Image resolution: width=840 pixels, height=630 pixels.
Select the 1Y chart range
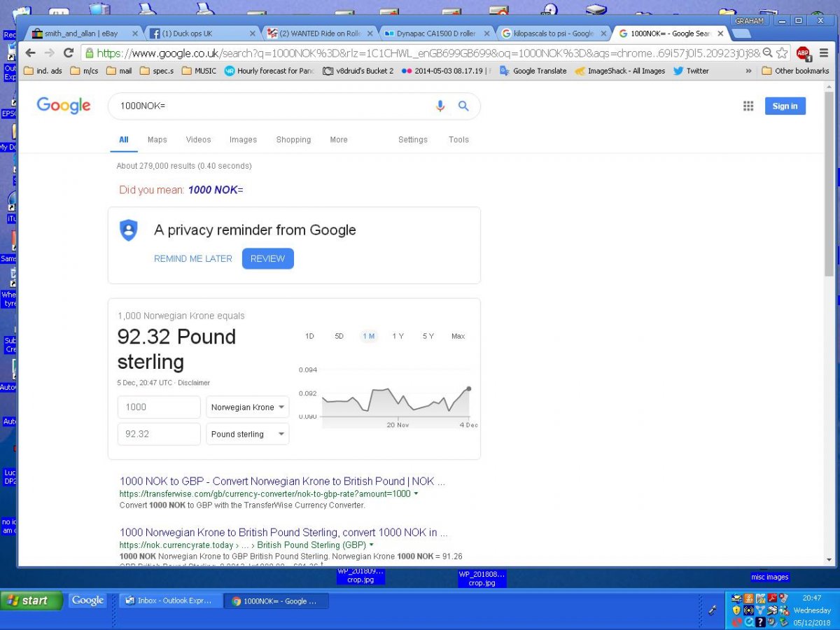(x=398, y=336)
